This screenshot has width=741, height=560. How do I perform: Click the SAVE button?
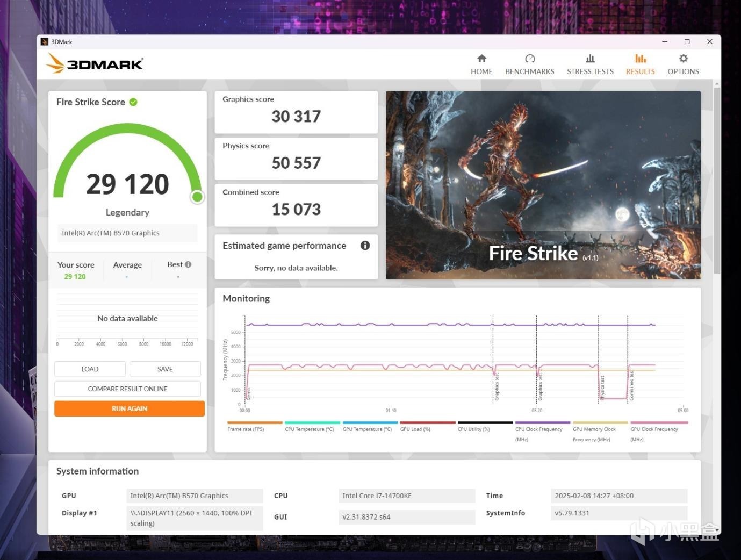pyautogui.click(x=165, y=369)
